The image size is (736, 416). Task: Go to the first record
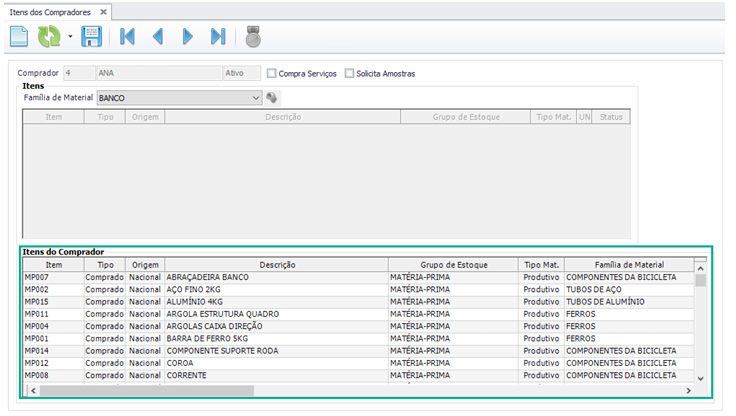[127, 37]
